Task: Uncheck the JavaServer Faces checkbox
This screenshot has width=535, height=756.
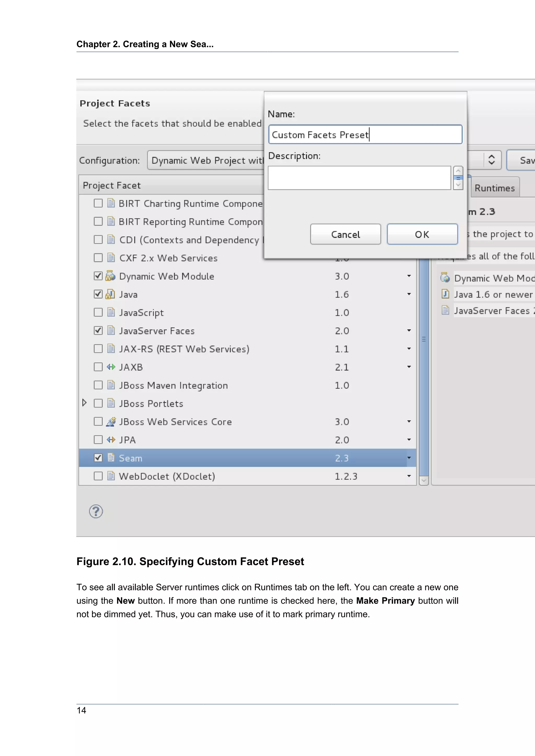Action: [x=98, y=330]
